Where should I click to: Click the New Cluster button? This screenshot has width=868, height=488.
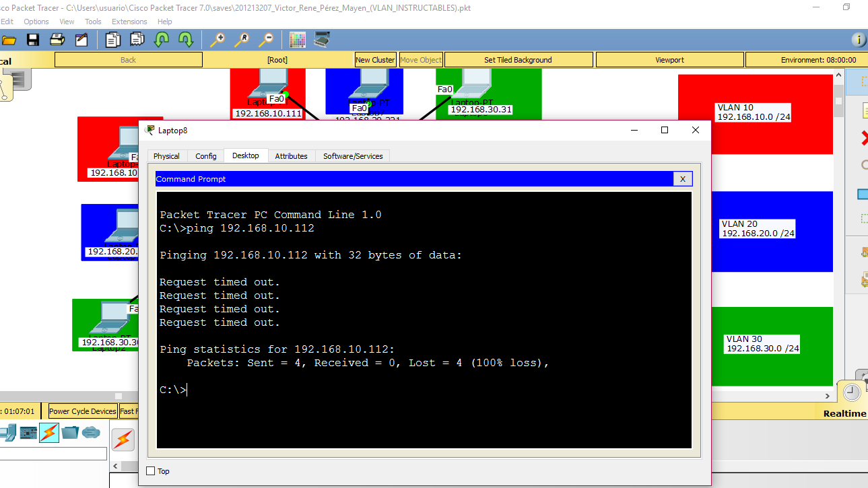coord(375,60)
